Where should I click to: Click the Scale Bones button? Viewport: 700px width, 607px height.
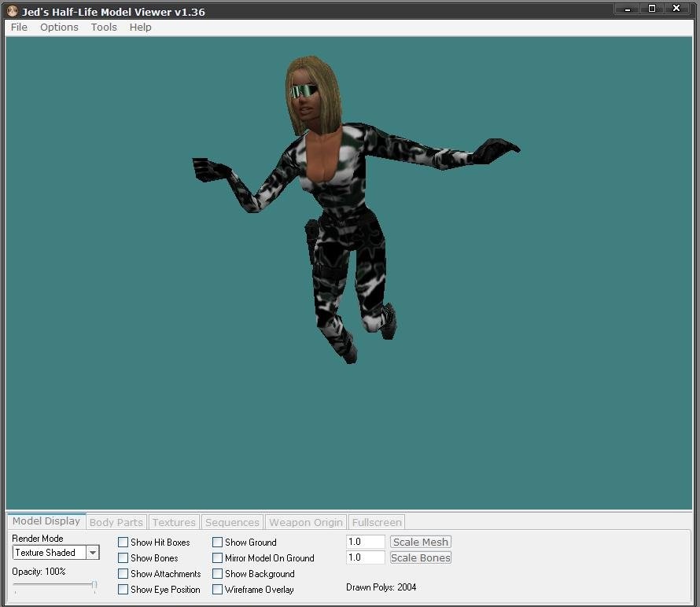[421, 557]
